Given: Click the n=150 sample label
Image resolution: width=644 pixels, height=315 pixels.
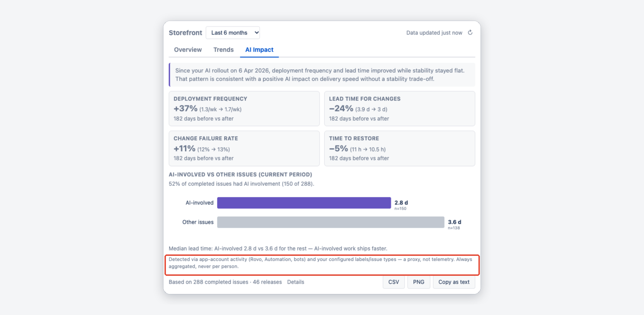Looking at the screenshot, I should point(400,209).
